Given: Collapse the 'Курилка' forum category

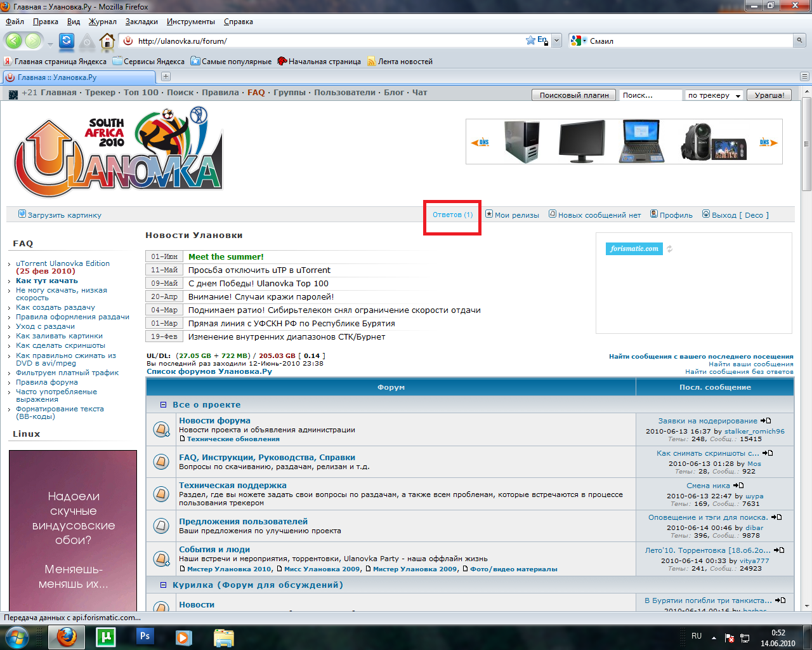Looking at the screenshot, I should click(163, 585).
